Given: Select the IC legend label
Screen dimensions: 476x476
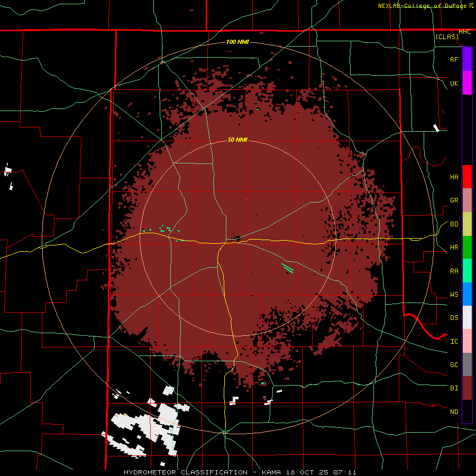Looking at the screenshot, I should point(454,342).
